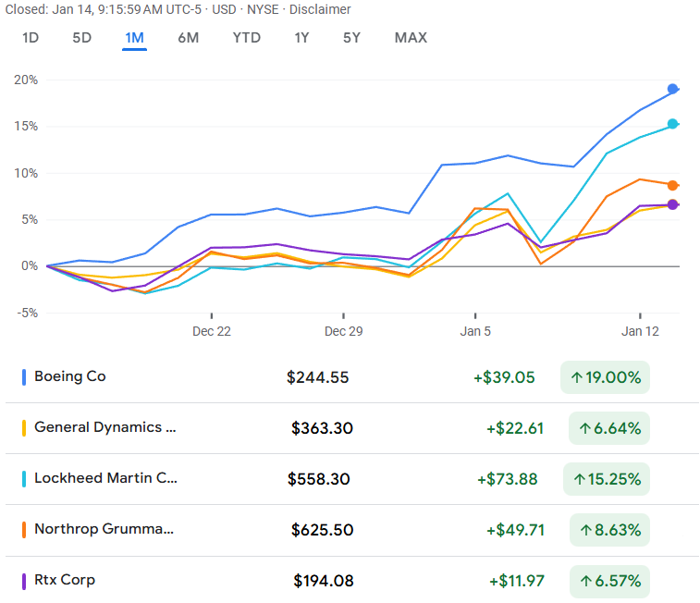Viewport: 700px width, 603px height.
Task: Click the 8.63% gain badge
Action: coord(609,530)
